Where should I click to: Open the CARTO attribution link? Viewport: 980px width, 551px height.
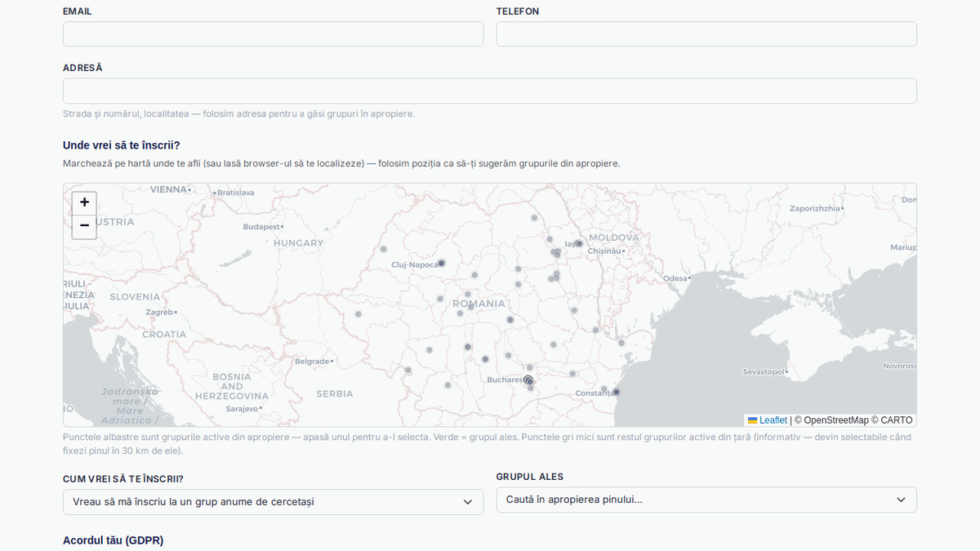pos(896,420)
